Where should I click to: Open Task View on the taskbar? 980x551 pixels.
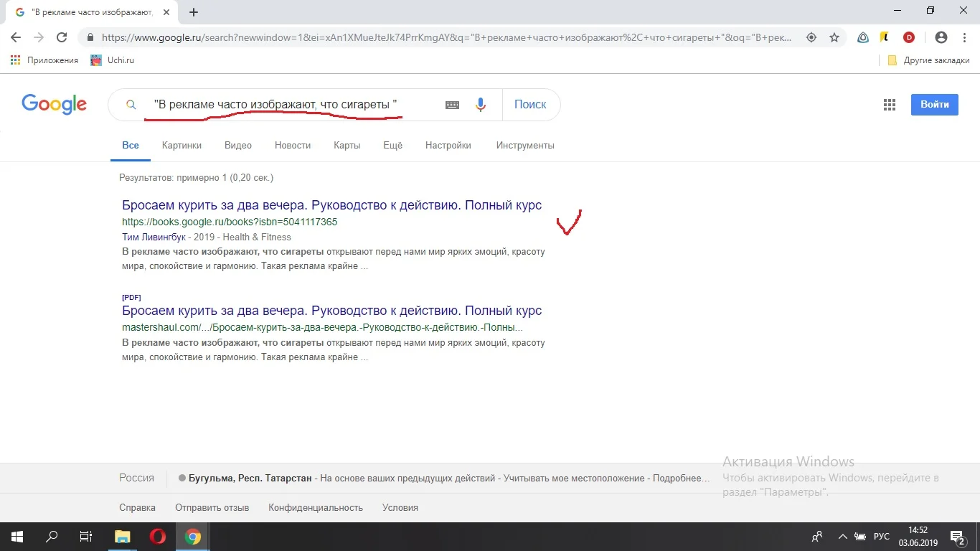(85, 537)
